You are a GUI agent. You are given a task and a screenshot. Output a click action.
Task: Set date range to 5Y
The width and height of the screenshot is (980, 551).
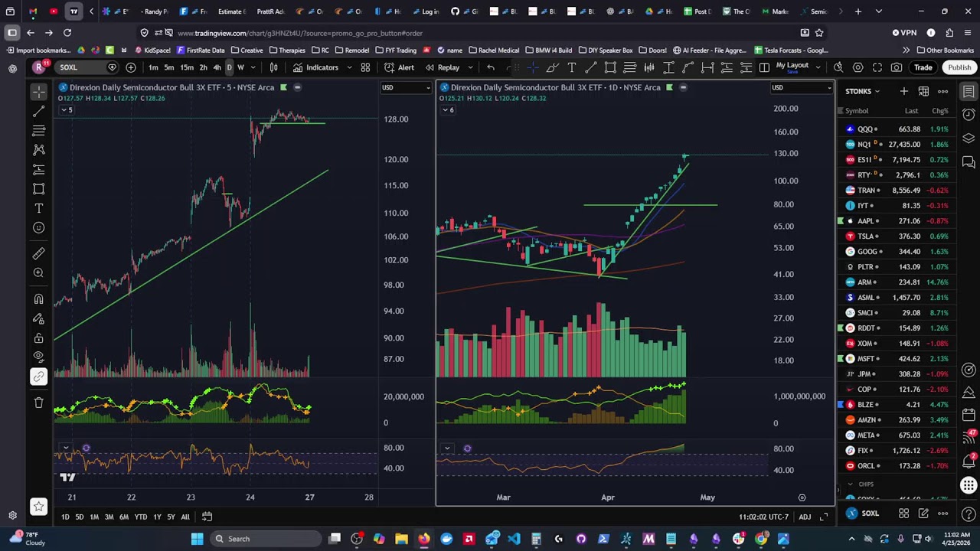171,517
